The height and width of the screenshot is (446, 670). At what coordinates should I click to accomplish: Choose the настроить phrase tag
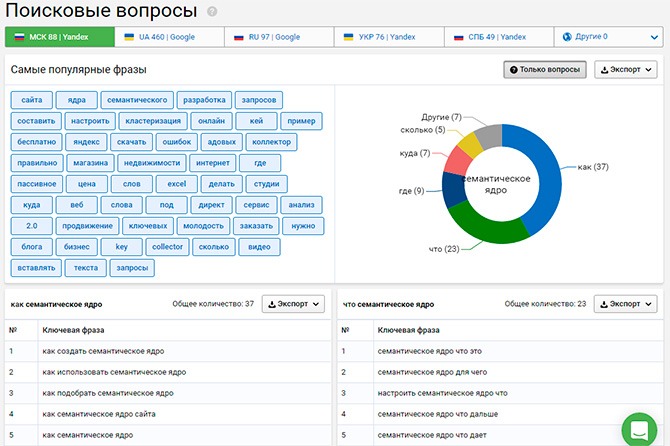(x=90, y=121)
